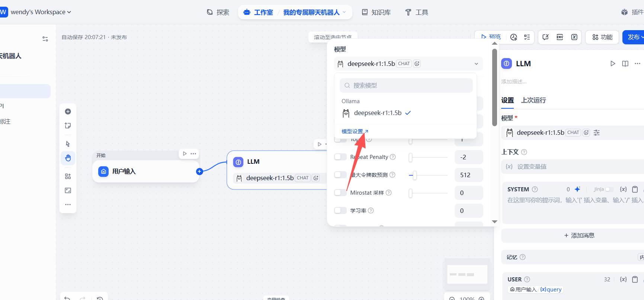644x300 pixels.
Task: Insert variable in USER prompt braces icon
Action: coord(624,279)
